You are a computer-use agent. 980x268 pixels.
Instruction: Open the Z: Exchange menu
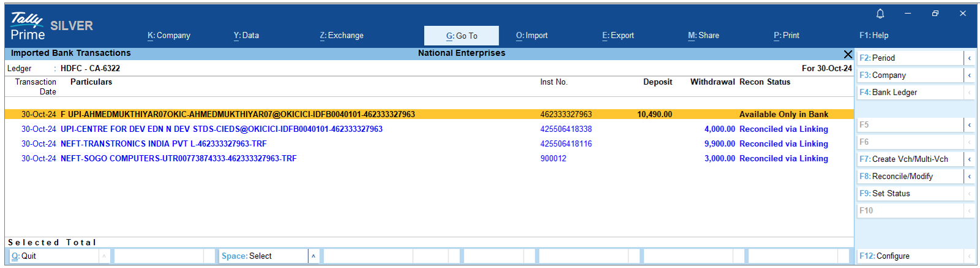(342, 36)
